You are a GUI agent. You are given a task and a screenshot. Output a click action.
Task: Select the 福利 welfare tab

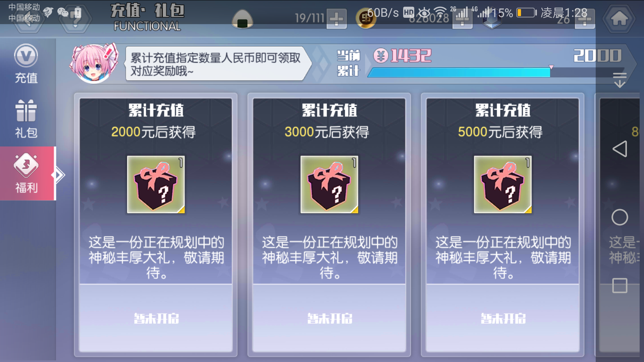coord(27,174)
